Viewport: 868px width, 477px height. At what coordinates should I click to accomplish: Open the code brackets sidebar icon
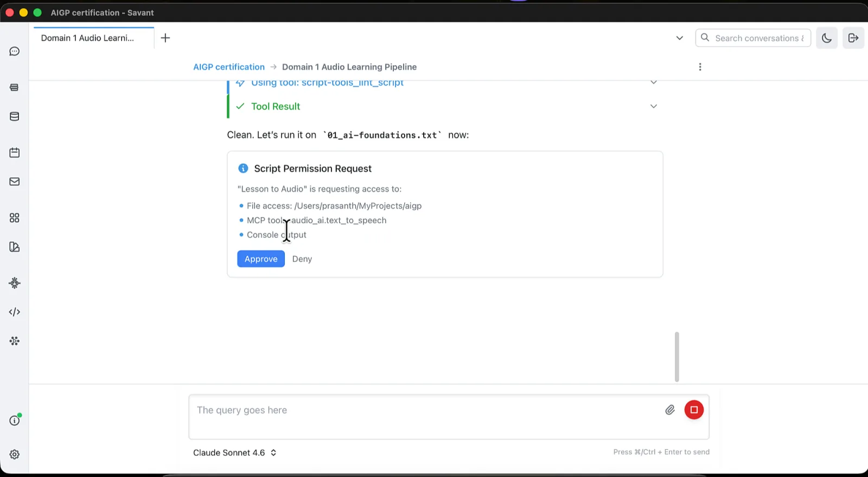tap(15, 312)
